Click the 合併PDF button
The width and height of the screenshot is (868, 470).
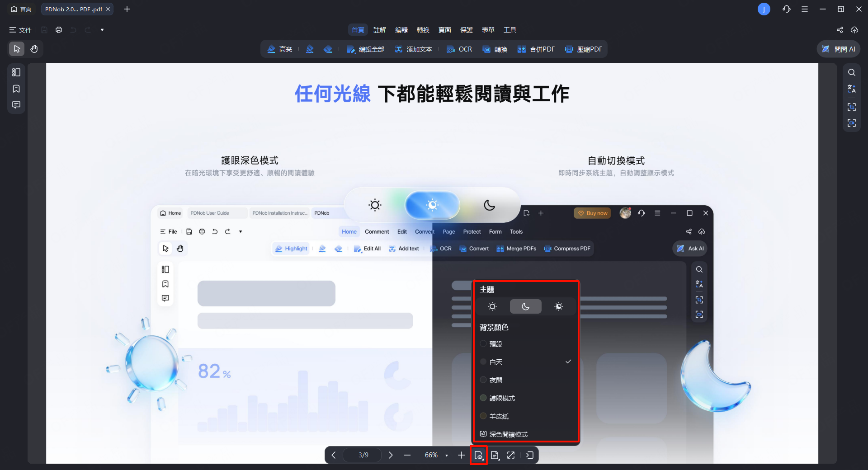536,49
